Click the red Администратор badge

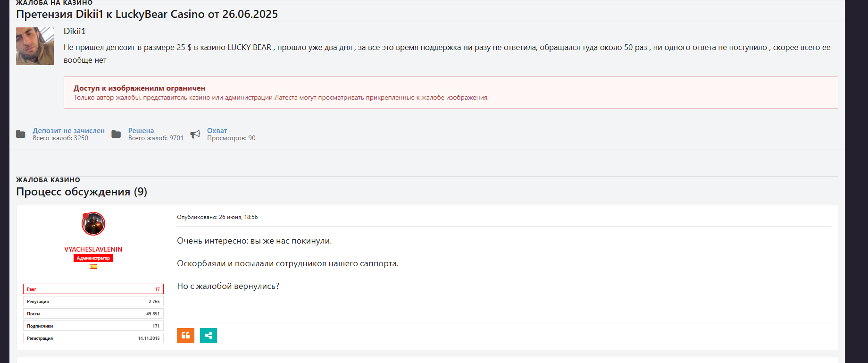click(x=93, y=258)
